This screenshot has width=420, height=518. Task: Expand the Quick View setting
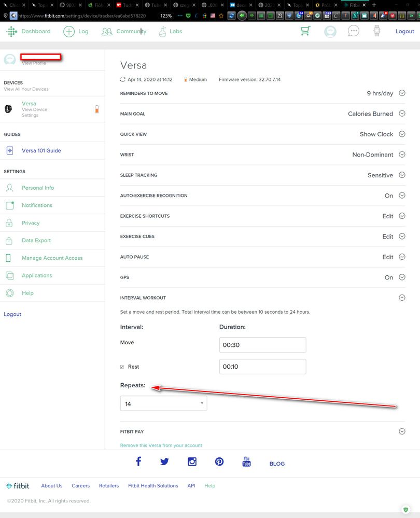pyautogui.click(x=402, y=134)
